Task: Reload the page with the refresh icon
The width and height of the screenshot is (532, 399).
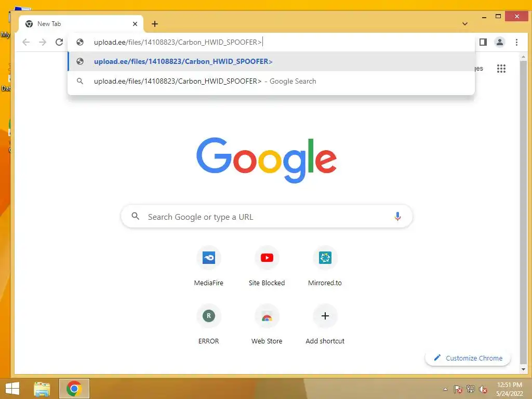Action: tap(59, 42)
